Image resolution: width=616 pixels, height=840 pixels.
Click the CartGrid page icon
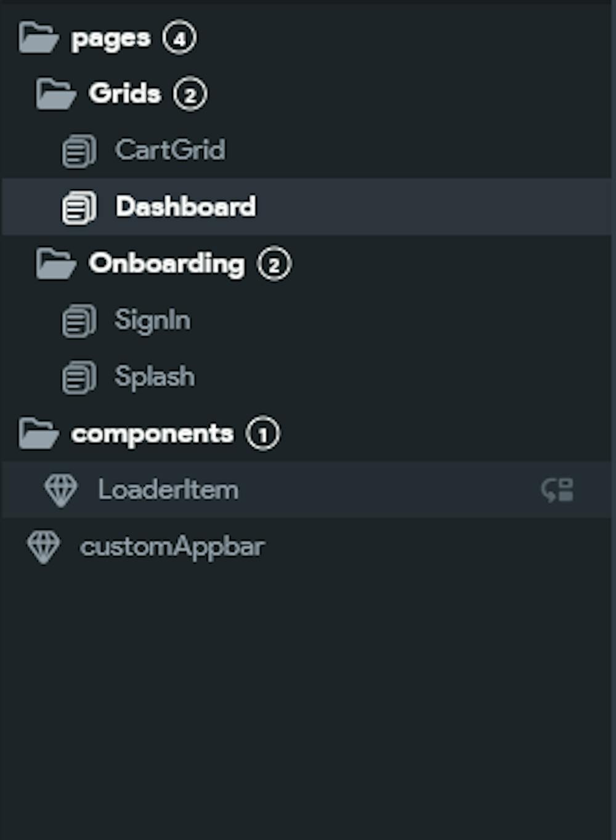(x=79, y=151)
